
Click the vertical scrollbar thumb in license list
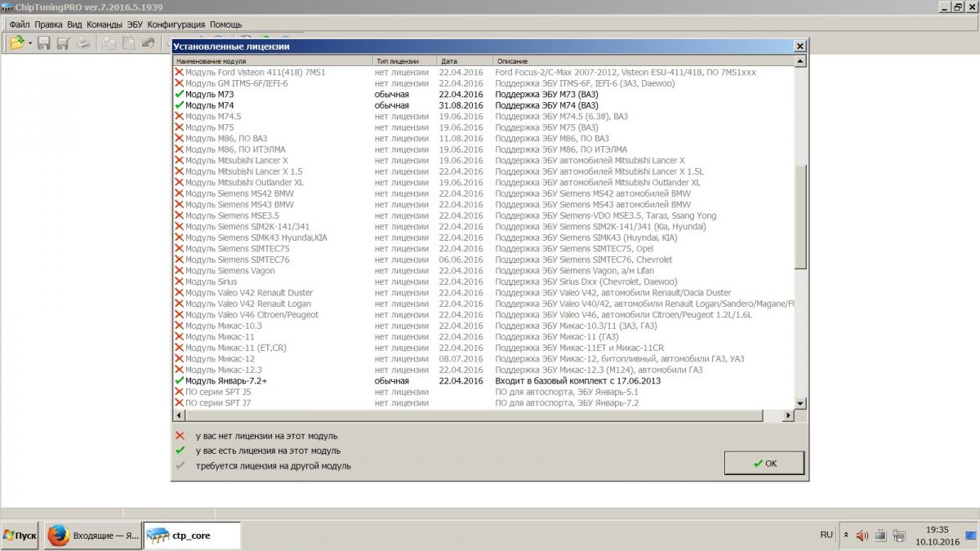(x=800, y=216)
